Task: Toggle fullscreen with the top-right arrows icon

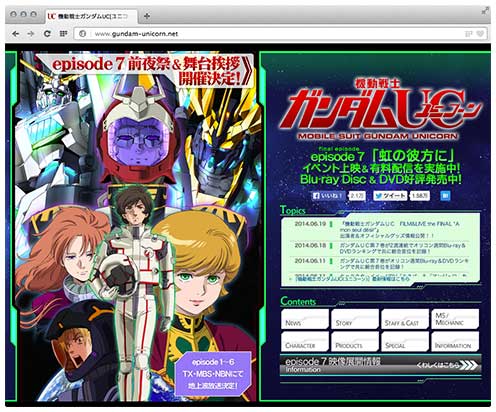Action: (x=485, y=12)
